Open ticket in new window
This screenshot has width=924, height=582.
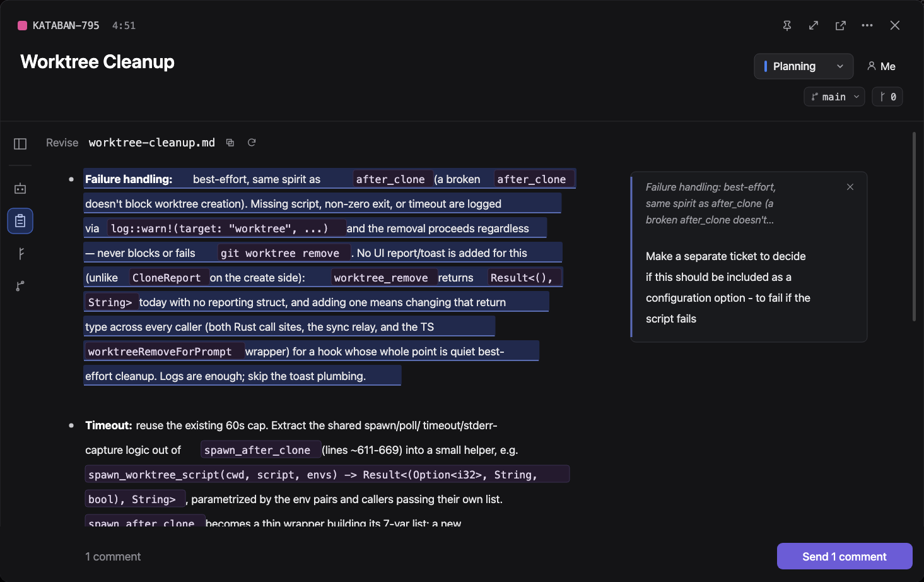click(841, 25)
